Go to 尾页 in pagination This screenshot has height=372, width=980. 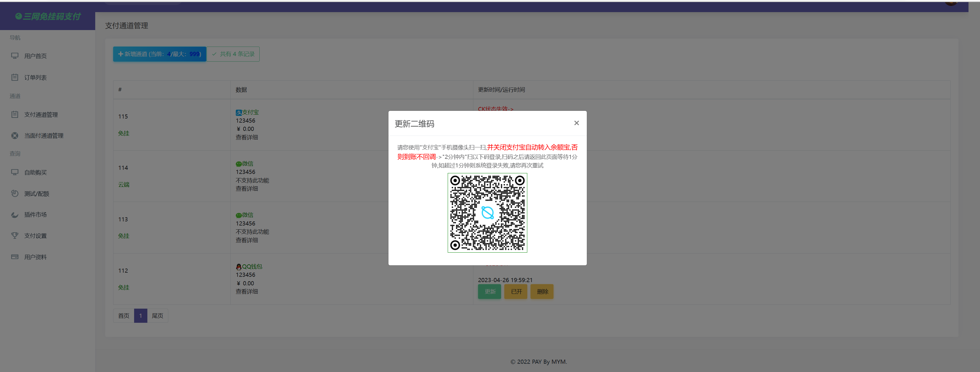point(157,316)
